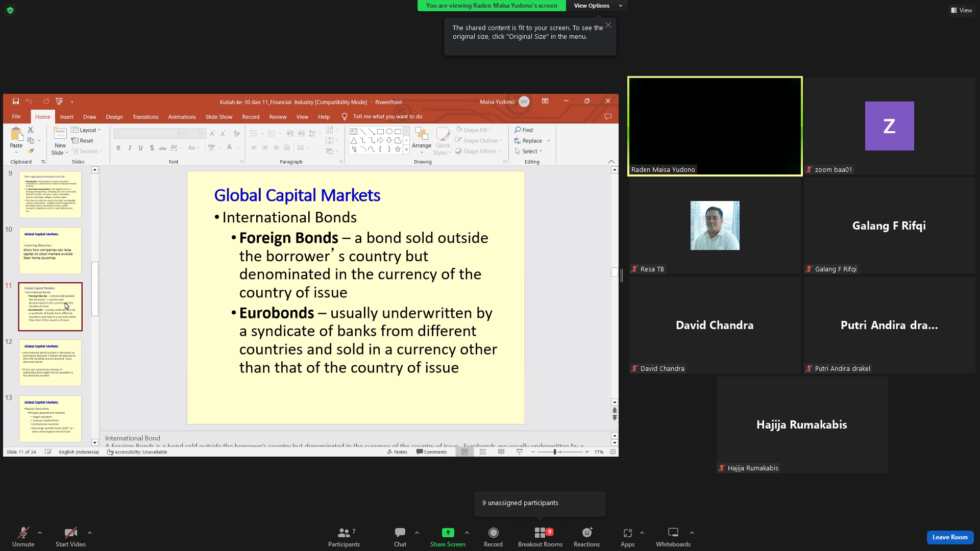Open the File tab
The height and width of the screenshot is (551, 980).
pos(16,117)
